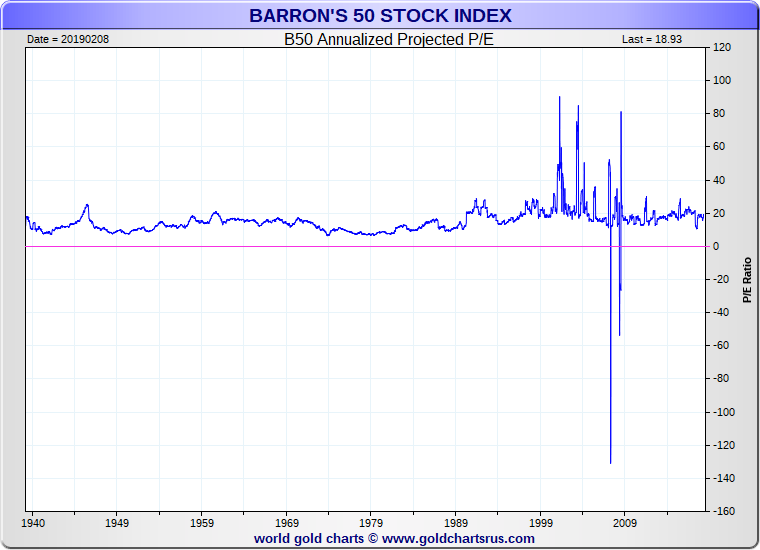
Task: Click the 40 y-axis value
Action: pos(719,180)
